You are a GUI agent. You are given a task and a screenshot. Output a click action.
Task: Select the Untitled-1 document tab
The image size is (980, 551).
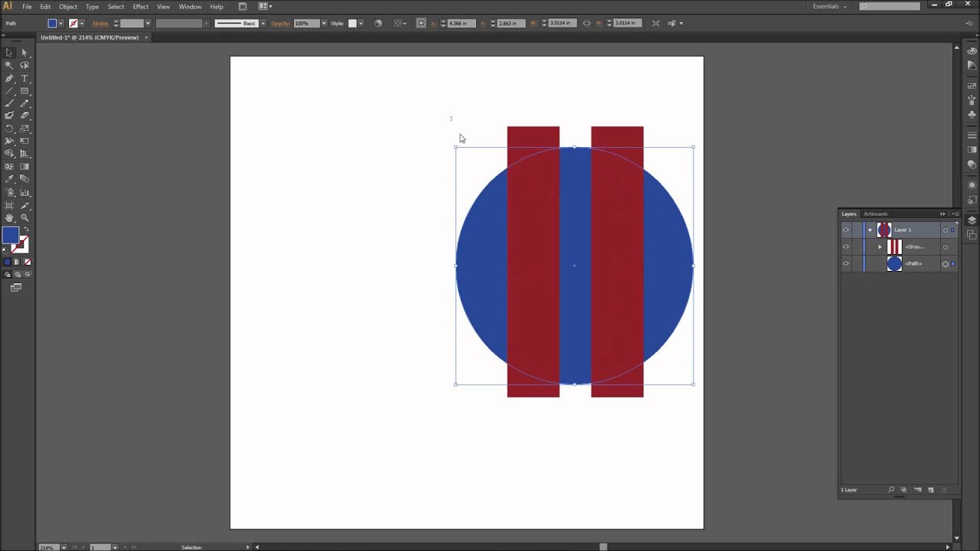pos(93,37)
